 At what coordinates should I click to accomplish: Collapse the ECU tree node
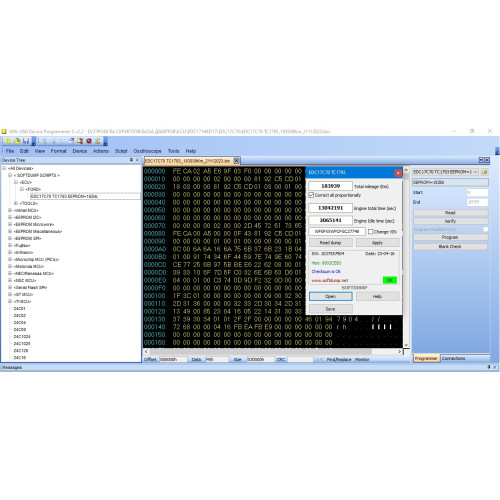pos(16,182)
